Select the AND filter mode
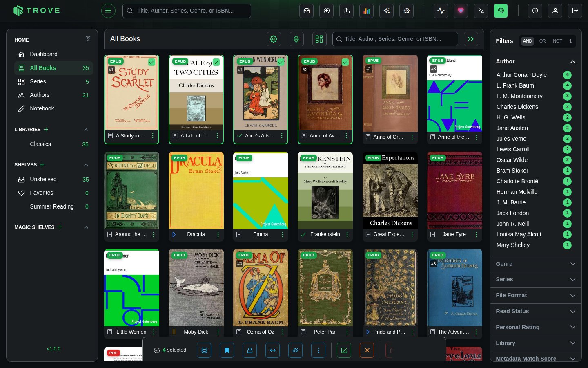Screen dimensions: 588x368 [x=528, y=41]
